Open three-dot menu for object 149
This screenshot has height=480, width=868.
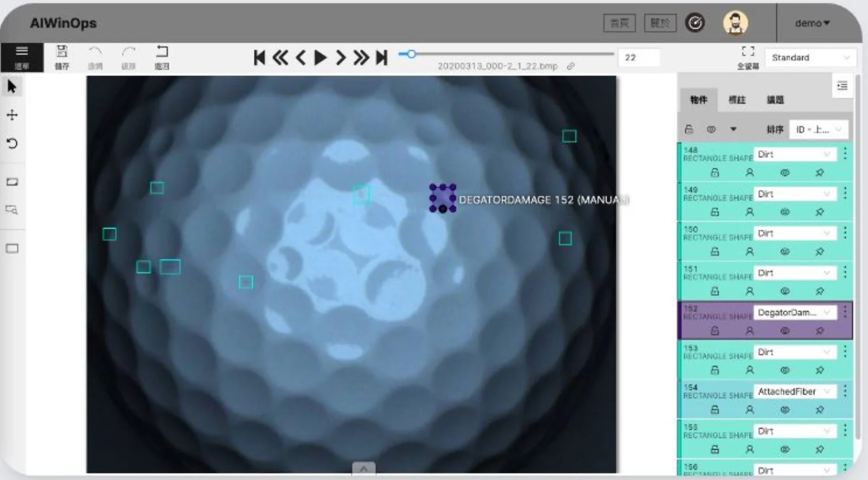coord(845,193)
